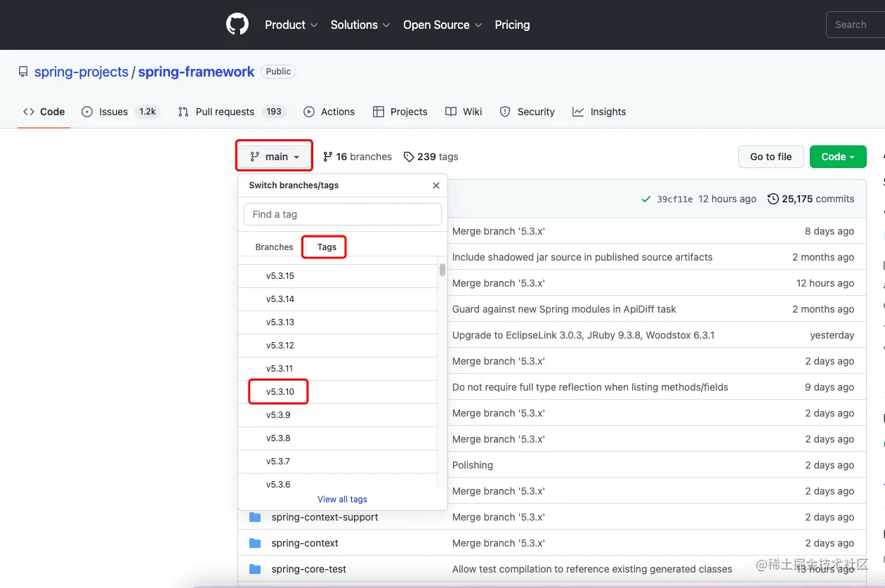Viewport: 885px width, 588px height.
Task: Open the Issues tab
Action: click(x=120, y=112)
